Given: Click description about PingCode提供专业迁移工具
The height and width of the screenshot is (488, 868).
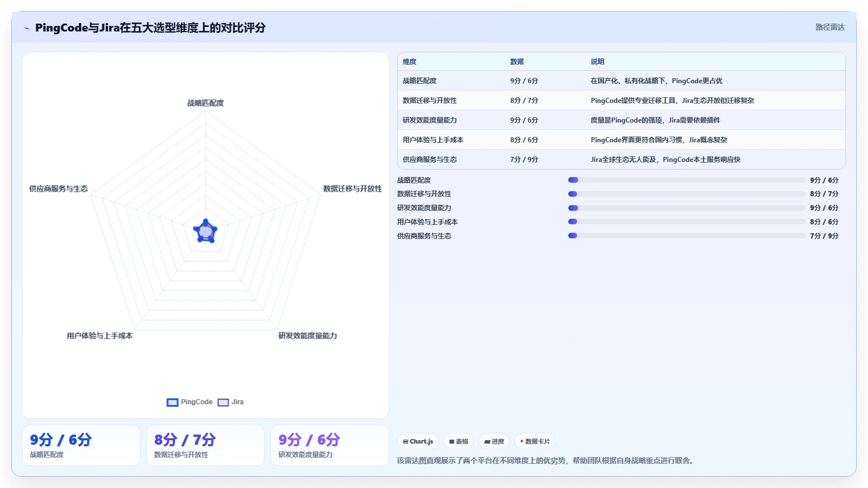Looking at the screenshot, I should coord(672,101).
